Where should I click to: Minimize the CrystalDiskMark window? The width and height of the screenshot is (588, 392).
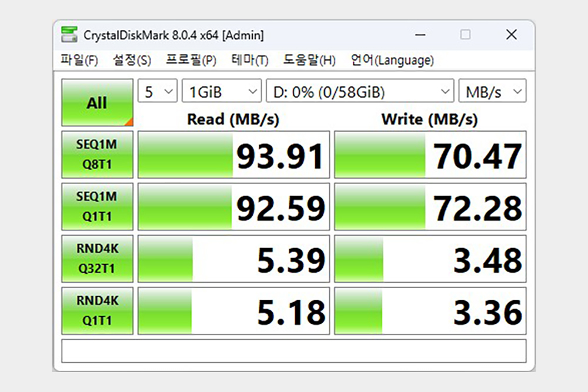click(420, 35)
